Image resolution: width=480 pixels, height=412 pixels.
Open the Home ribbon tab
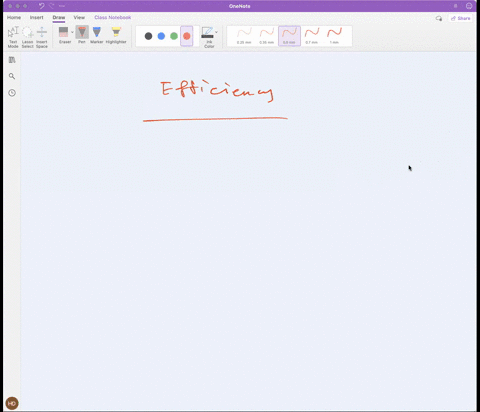click(x=14, y=17)
